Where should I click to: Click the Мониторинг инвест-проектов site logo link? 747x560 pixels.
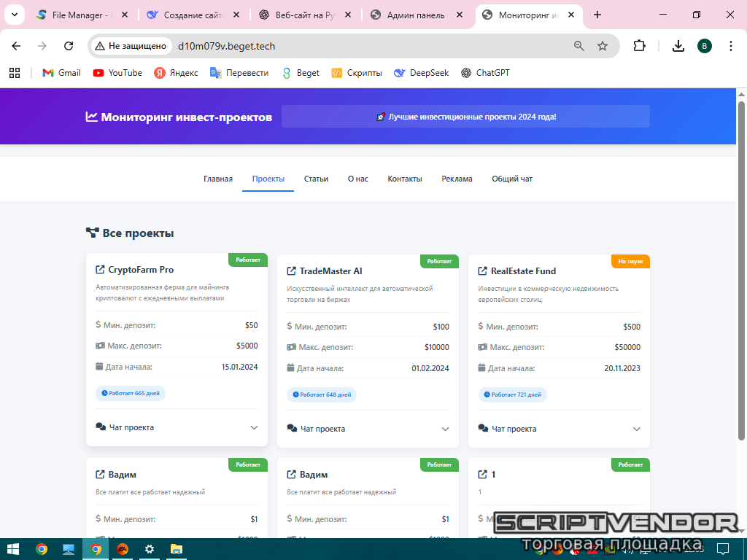(179, 117)
